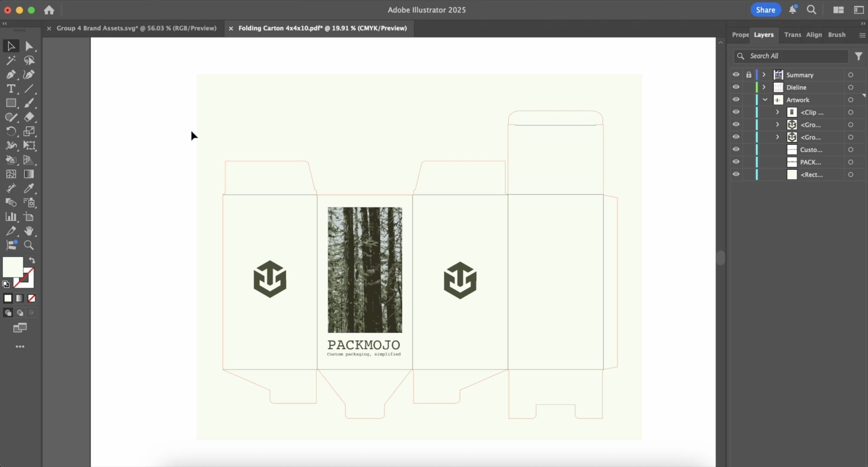This screenshot has width=868, height=467.
Task: Click the Fill color swatch
Action: (13, 267)
